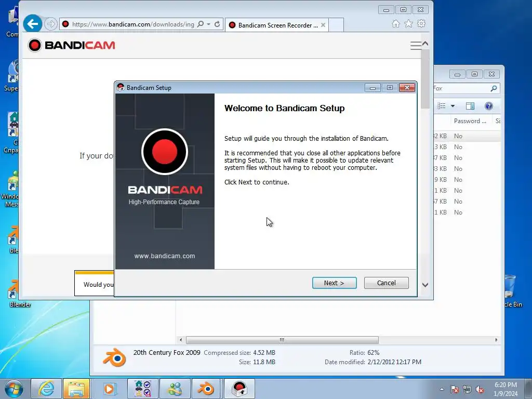The width and height of the screenshot is (532, 399).
Task: Close the Bandicam Screen Recorder tab
Action: pyautogui.click(x=323, y=25)
